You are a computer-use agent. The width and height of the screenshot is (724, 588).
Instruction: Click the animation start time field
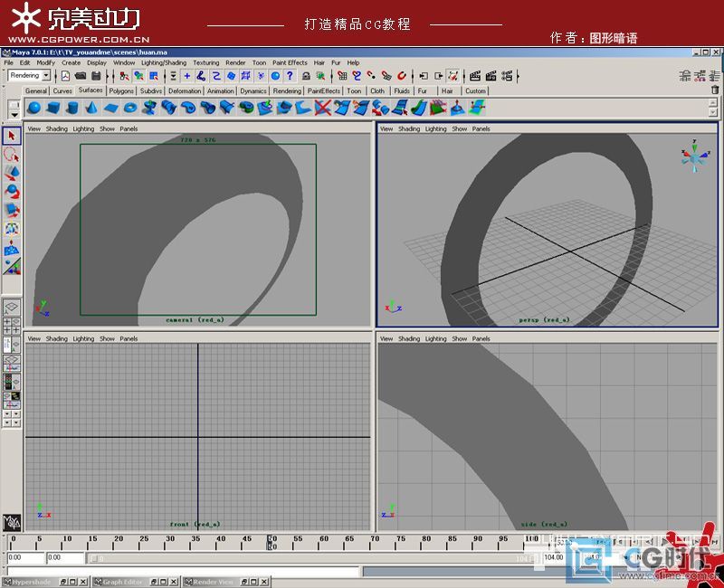26,557
